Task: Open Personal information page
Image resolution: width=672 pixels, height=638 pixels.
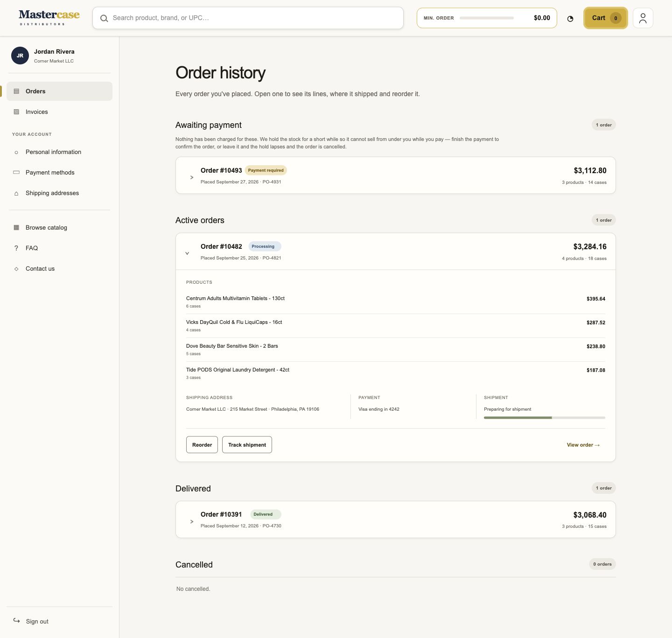Action: tap(59, 152)
